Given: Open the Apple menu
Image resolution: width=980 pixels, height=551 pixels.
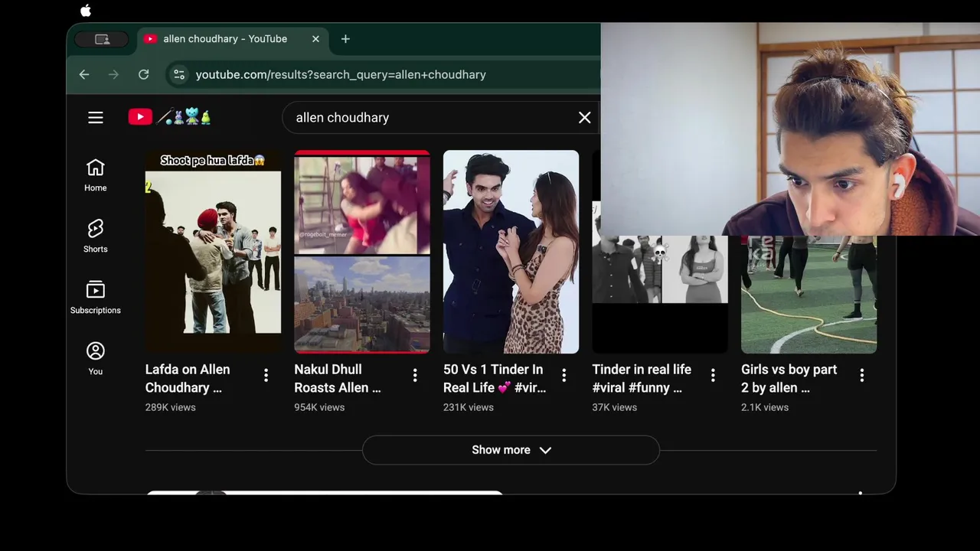Looking at the screenshot, I should coord(86,10).
